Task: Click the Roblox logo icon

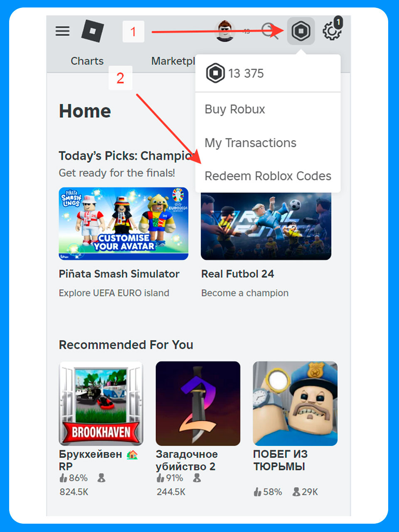Action: [92, 31]
